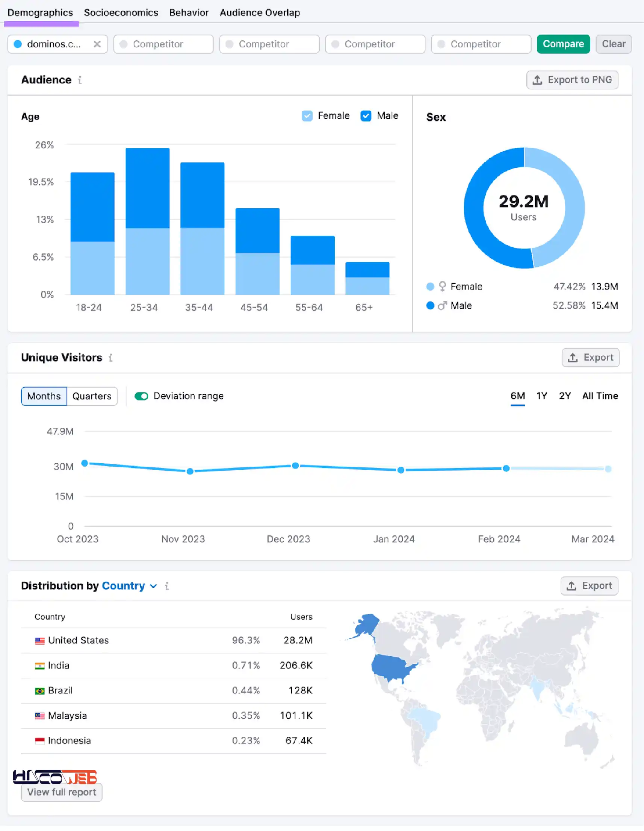This screenshot has width=644, height=831.
Task: Turn off the Deviation range toggle
Action: [141, 396]
